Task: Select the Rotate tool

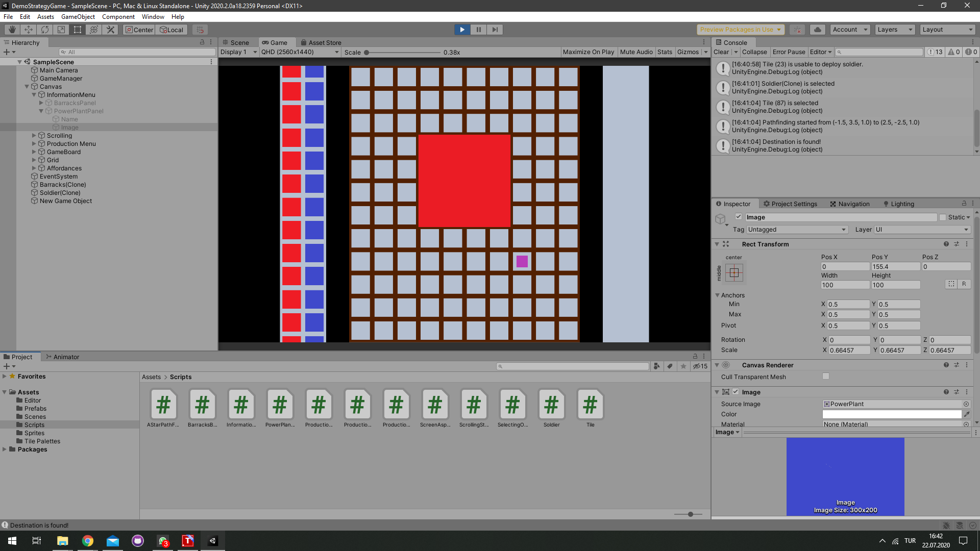Action: (x=45, y=30)
